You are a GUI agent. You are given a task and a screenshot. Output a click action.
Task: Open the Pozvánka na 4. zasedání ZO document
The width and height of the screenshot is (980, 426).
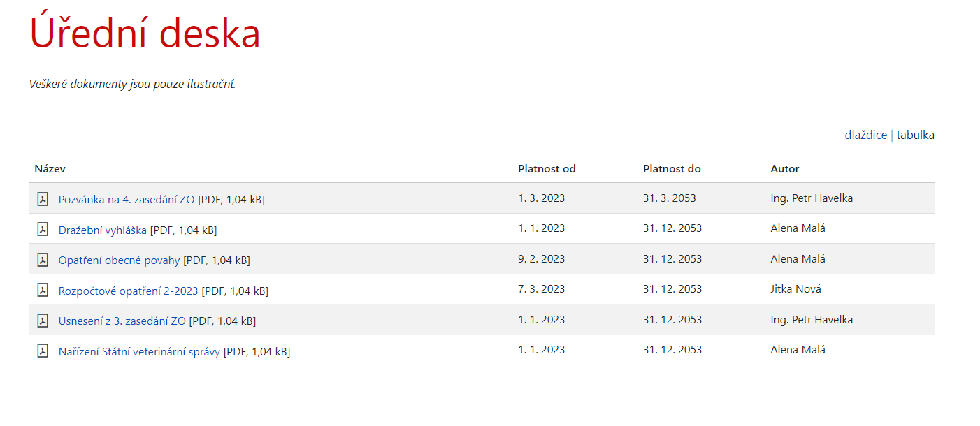pyautogui.click(x=126, y=199)
